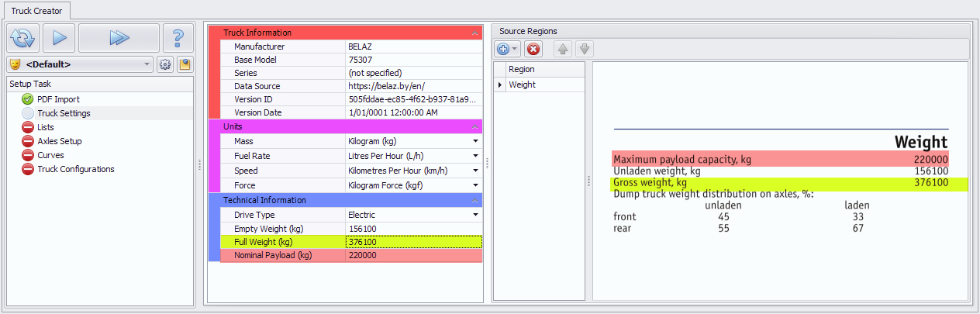Open help with the question mark
Image resolution: width=980 pixels, height=314 pixels.
tap(178, 37)
